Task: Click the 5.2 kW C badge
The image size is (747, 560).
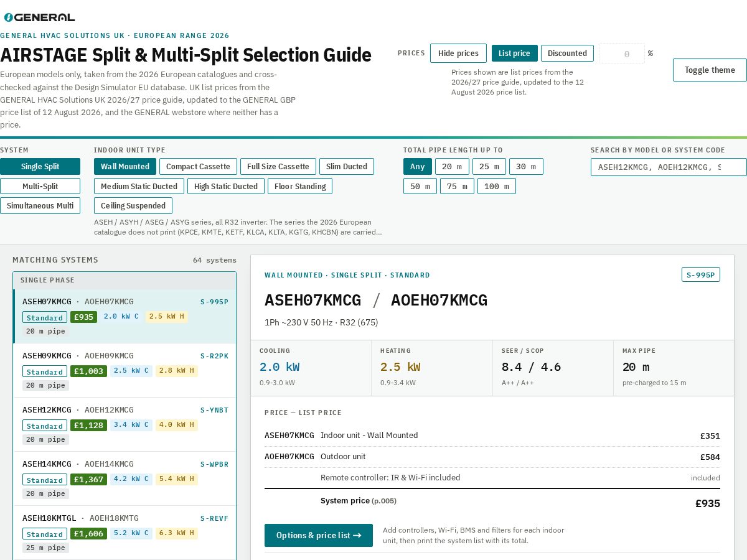Action: click(131, 533)
